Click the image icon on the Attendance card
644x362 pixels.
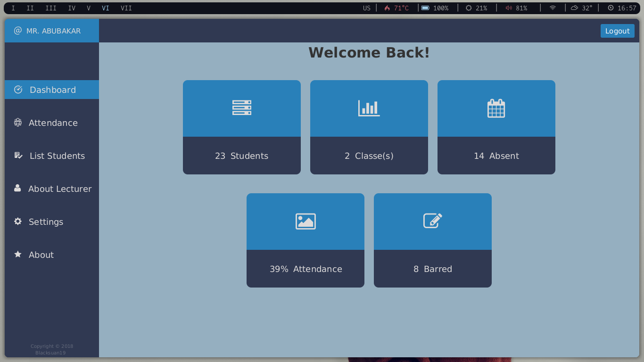[x=305, y=221]
